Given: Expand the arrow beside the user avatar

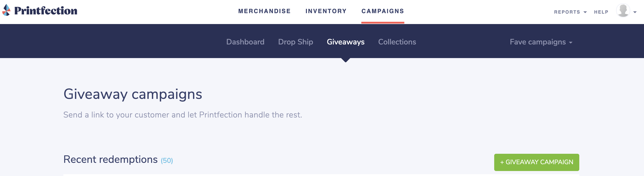Looking at the screenshot, I should pos(635,12).
